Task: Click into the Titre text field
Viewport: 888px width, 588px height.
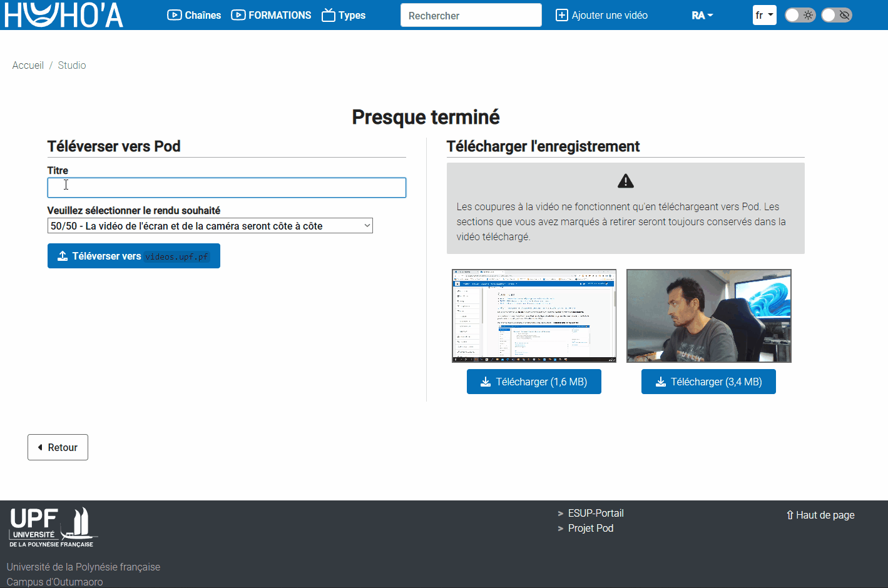Action: [x=227, y=188]
